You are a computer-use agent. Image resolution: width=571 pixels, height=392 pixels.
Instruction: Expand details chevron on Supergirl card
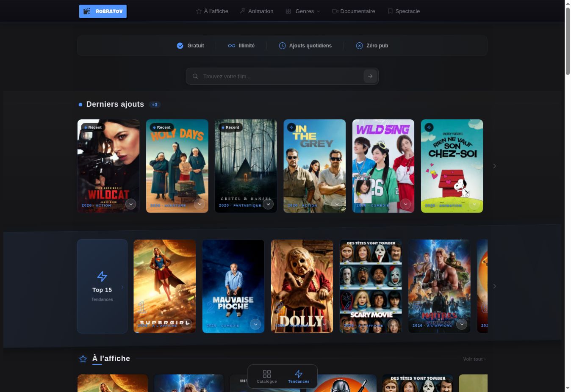tap(187, 324)
